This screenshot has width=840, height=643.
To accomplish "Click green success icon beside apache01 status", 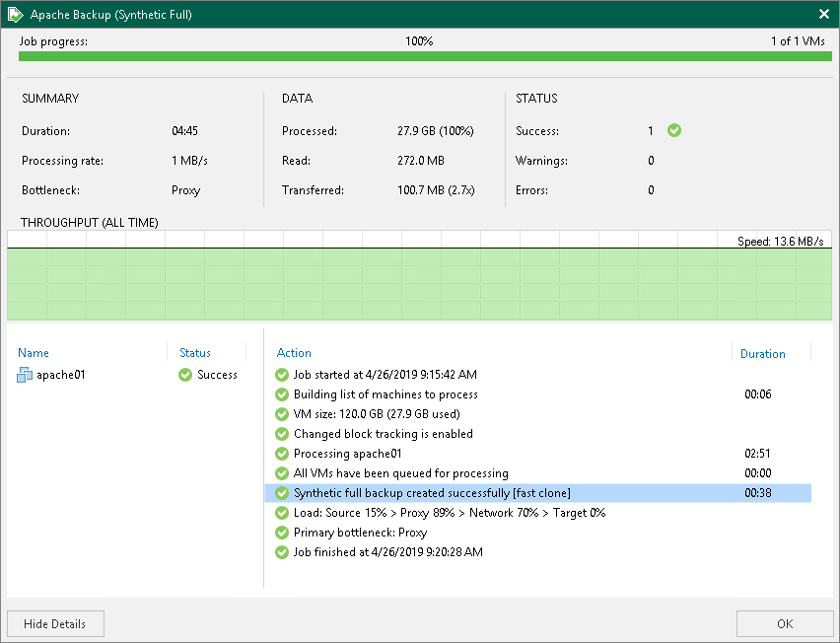I will (185, 375).
